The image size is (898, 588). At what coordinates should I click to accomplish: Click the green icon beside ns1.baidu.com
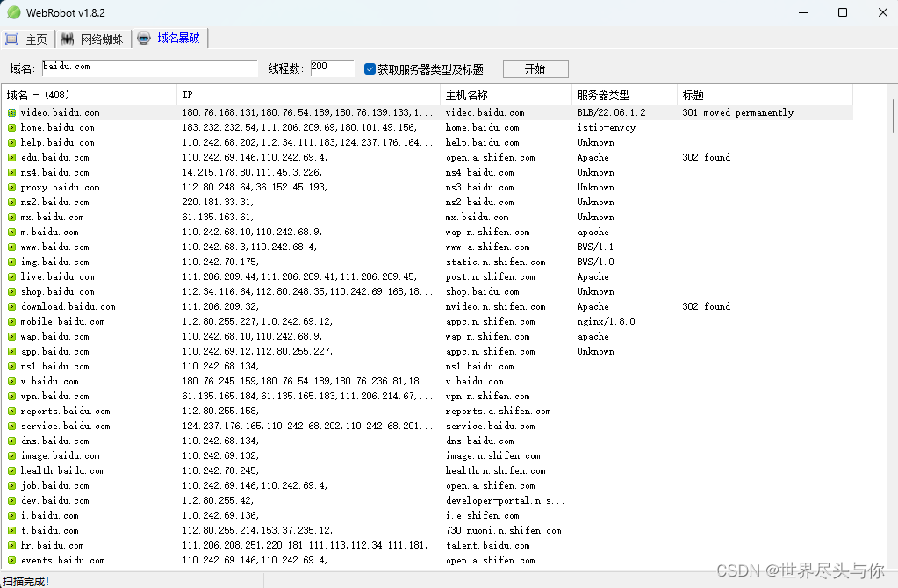[11, 366]
